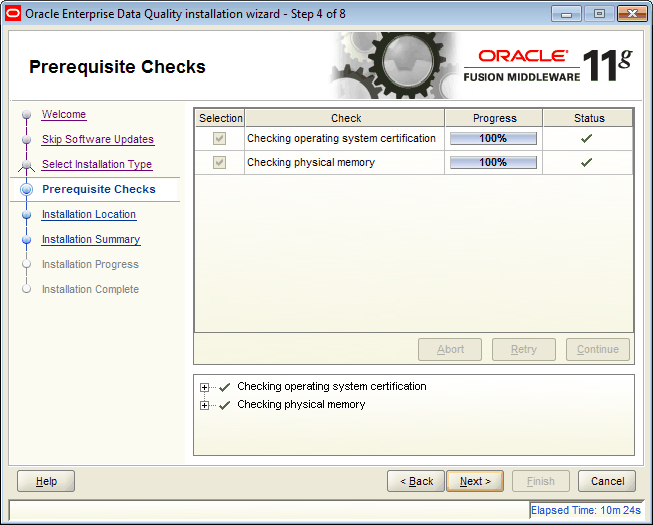
Task: Select 'Checking operating system certification' tree row text
Action: 331,386
